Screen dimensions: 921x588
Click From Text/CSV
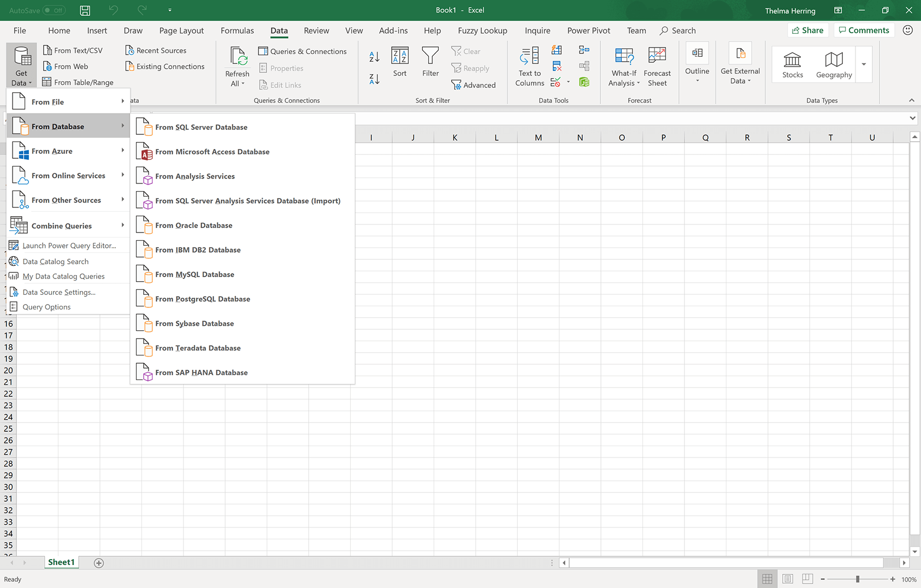coord(73,50)
